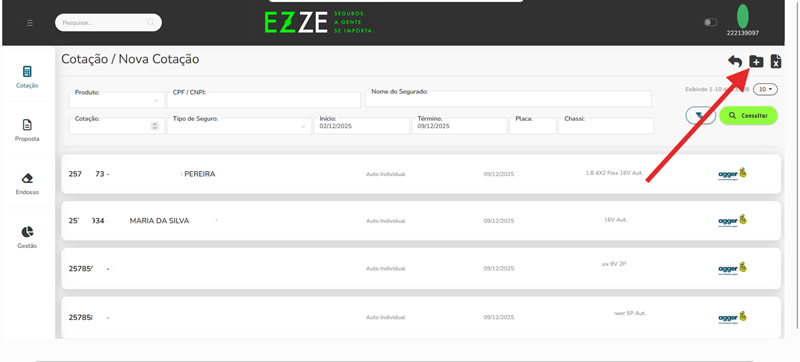Screen dimensions: 800x362
Task: Open Cotação in the sidebar
Action: (x=27, y=77)
